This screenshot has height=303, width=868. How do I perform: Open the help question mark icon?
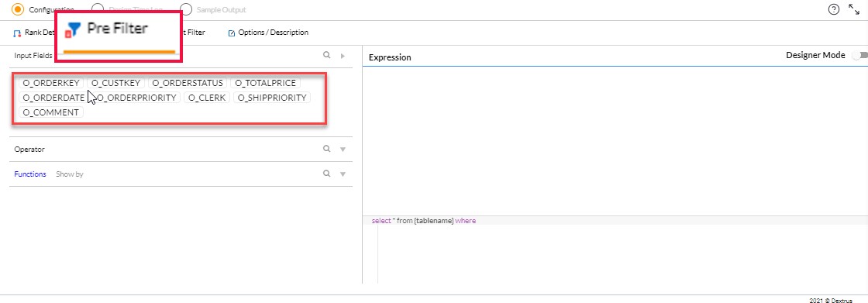[834, 9]
